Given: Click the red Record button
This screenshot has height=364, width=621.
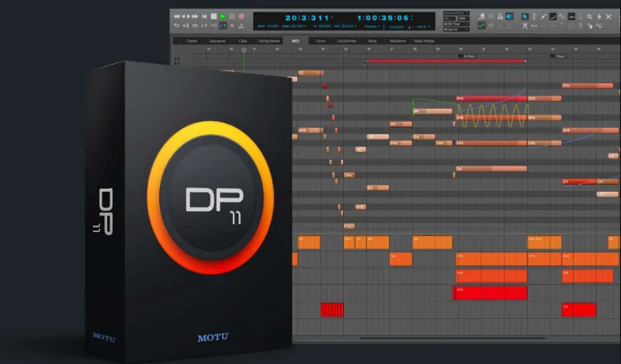Looking at the screenshot, I should click(x=241, y=16).
